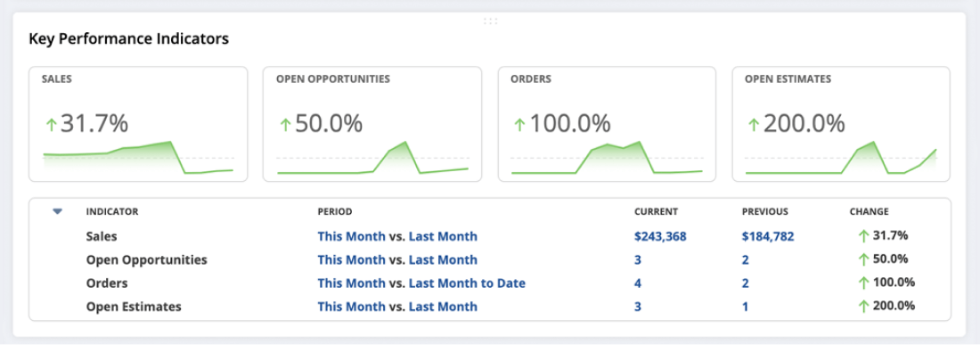Open the Sales sparkline chart
Screen dimensions: 980x345
[x=138, y=158]
